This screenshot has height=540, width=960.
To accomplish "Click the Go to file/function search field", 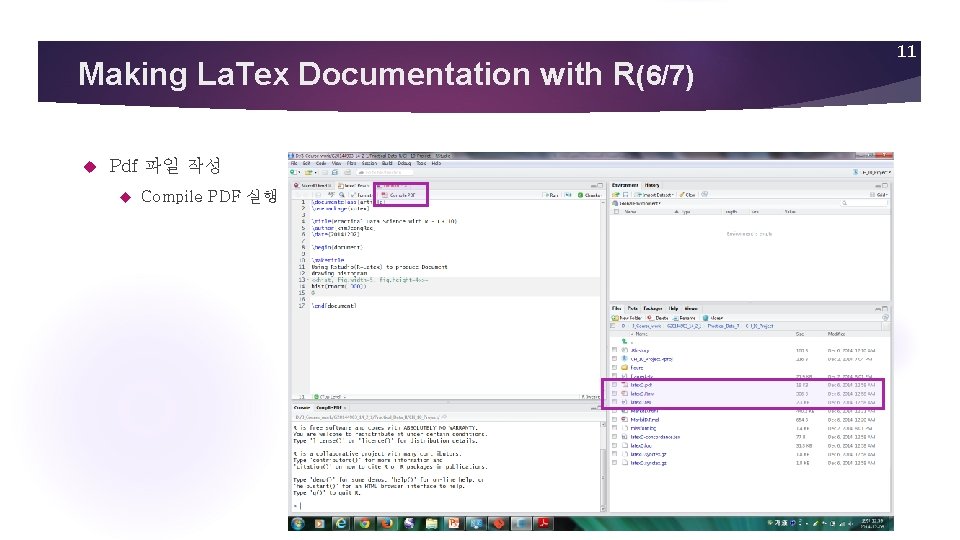I will [x=383, y=173].
